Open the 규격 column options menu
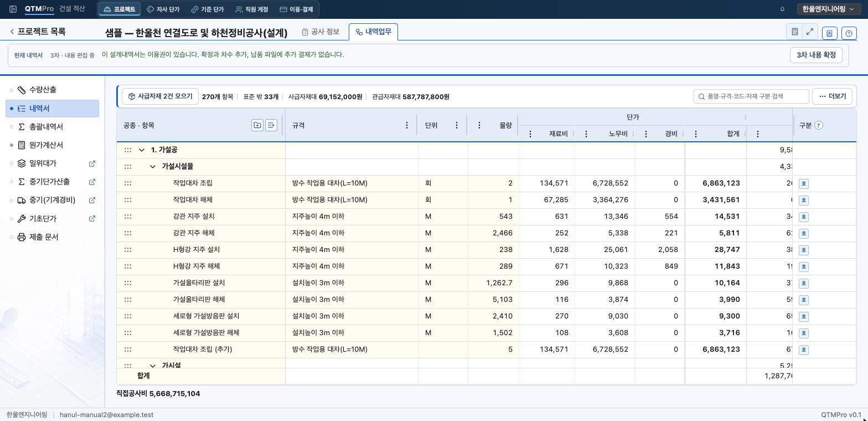This screenshot has width=868, height=421. [407, 125]
